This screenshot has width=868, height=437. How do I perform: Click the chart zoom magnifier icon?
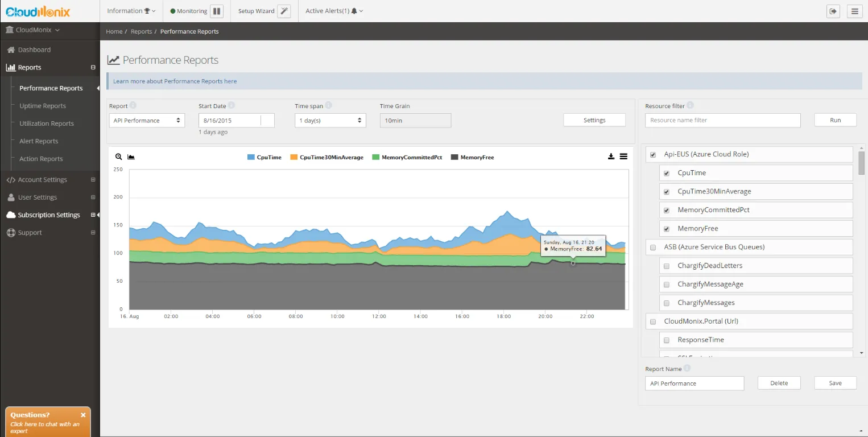[119, 156]
